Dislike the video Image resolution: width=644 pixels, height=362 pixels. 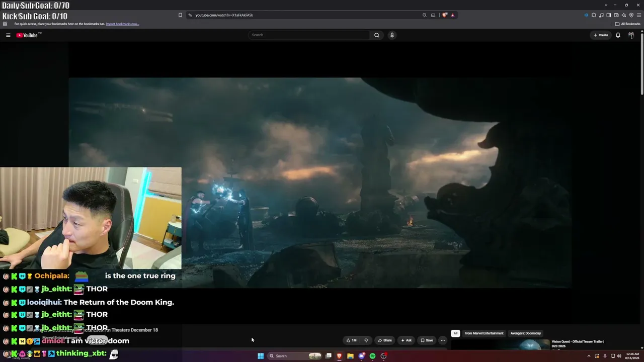(x=366, y=340)
